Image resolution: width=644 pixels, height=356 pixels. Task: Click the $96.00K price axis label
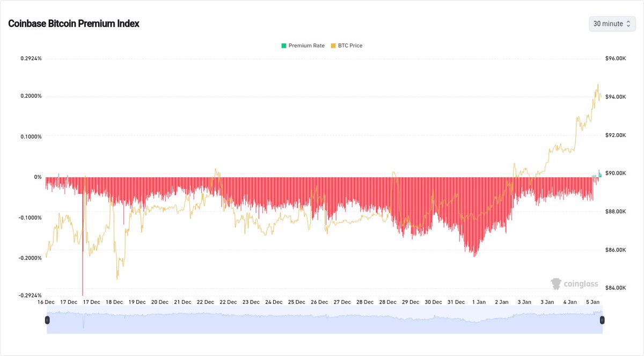tap(616, 57)
